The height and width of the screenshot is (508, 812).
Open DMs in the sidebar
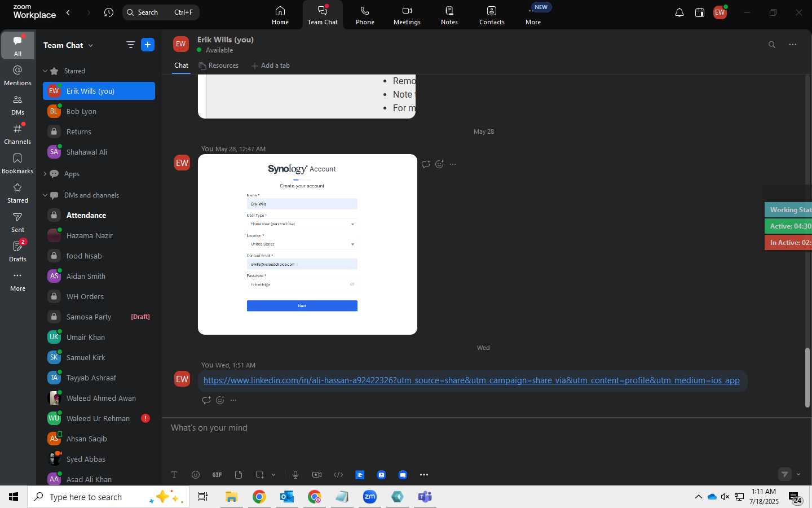pyautogui.click(x=17, y=104)
